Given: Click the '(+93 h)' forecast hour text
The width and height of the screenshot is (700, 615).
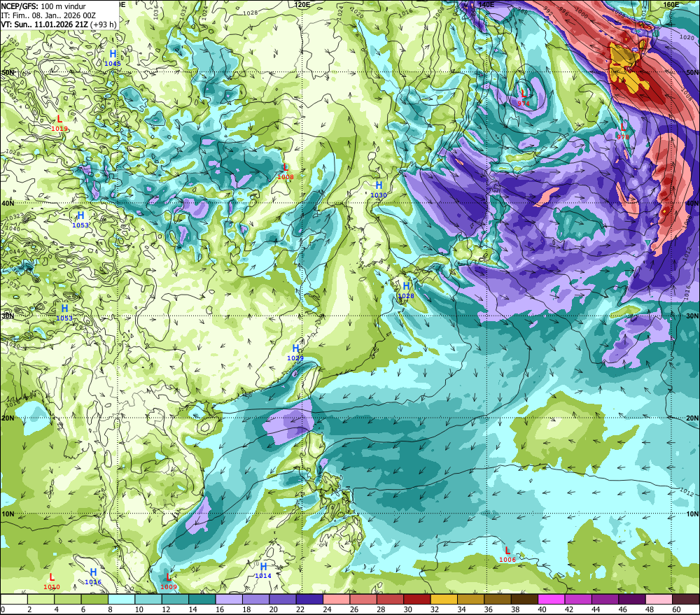Looking at the screenshot, I should 103,24.
